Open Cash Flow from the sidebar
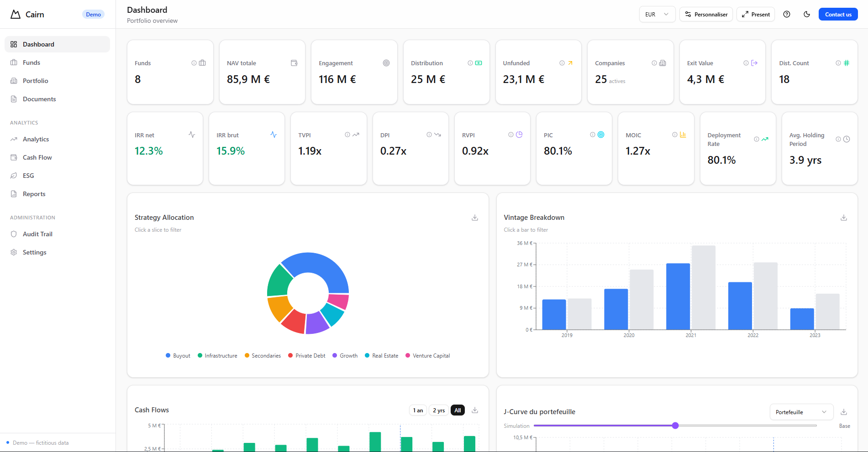 click(x=37, y=157)
